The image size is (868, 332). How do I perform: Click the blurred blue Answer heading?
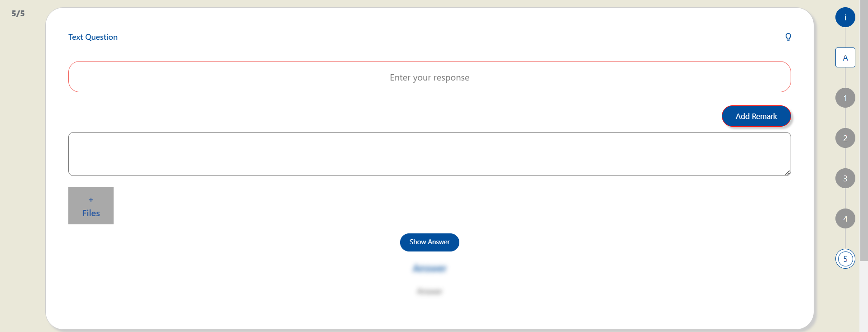click(x=429, y=269)
